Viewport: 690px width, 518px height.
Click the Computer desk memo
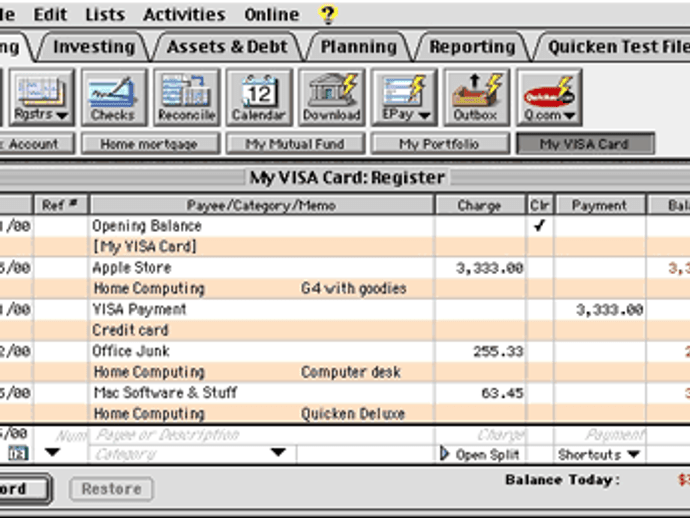coord(351,372)
